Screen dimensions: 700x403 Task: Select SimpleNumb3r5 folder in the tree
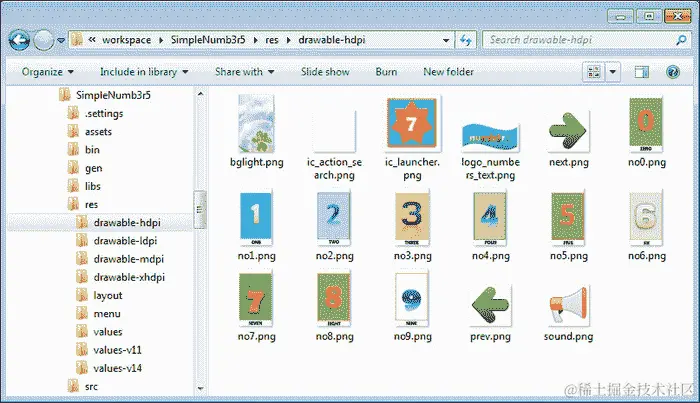pos(105,95)
